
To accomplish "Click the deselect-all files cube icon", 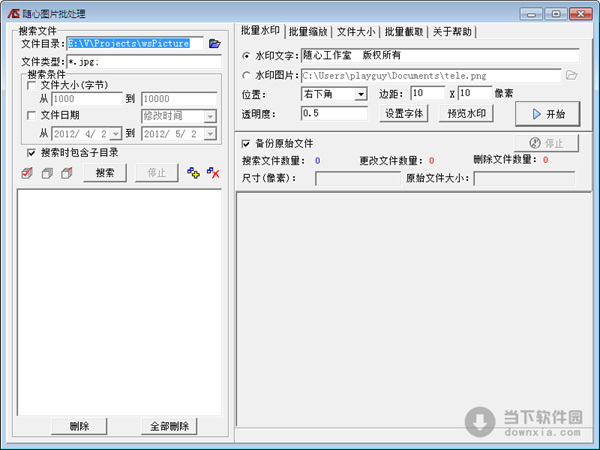I will [47, 173].
